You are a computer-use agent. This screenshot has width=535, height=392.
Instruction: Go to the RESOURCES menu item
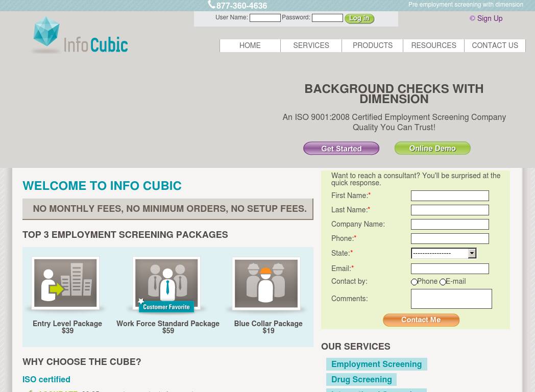[433, 45]
